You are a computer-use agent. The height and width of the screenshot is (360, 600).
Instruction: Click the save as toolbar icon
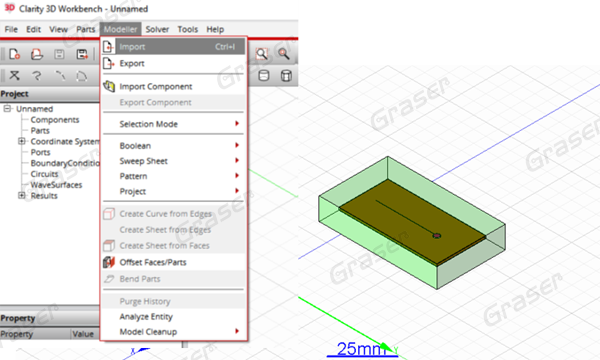pyautogui.click(x=82, y=54)
